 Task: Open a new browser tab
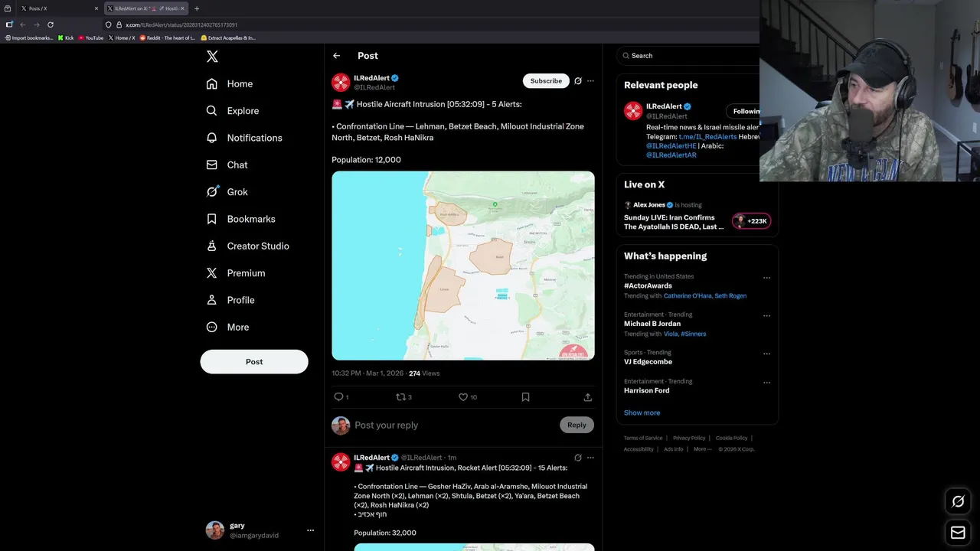197,8
